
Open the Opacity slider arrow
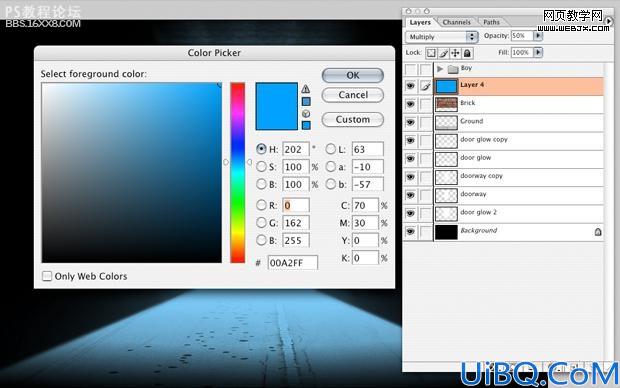pos(537,36)
